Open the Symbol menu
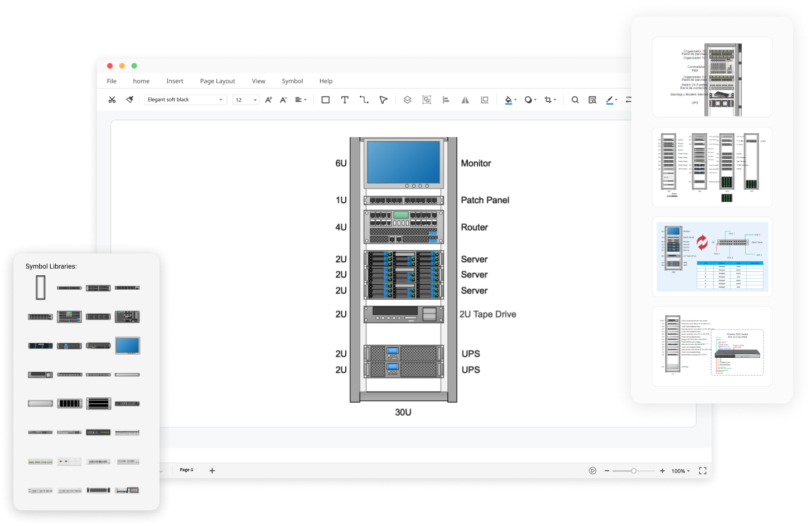This screenshot has height=526, width=812. coord(292,81)
